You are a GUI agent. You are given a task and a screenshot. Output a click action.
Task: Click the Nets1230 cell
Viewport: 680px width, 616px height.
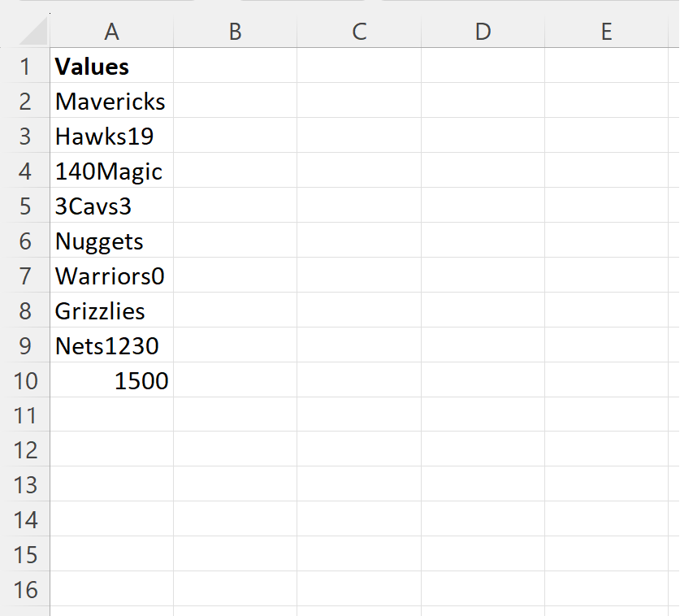pyautogui.click(x=111, y=346)
